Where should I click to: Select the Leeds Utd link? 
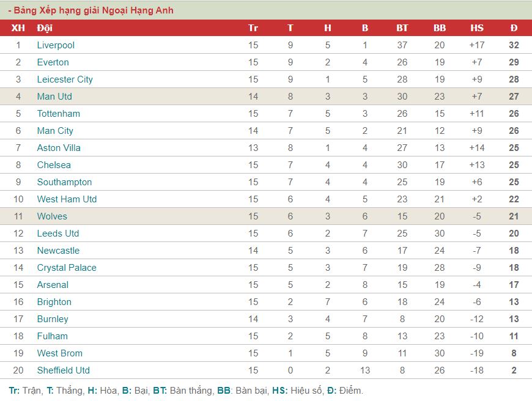coord(58,234)
